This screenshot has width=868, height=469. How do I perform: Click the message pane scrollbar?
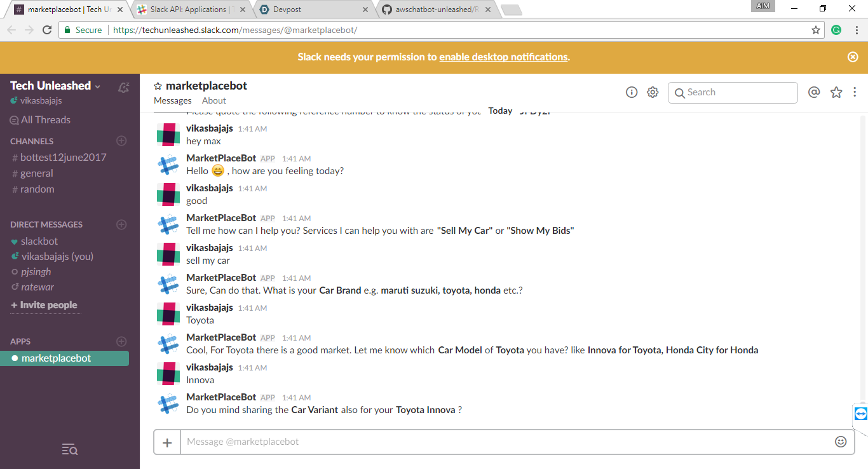pos(862,257)
